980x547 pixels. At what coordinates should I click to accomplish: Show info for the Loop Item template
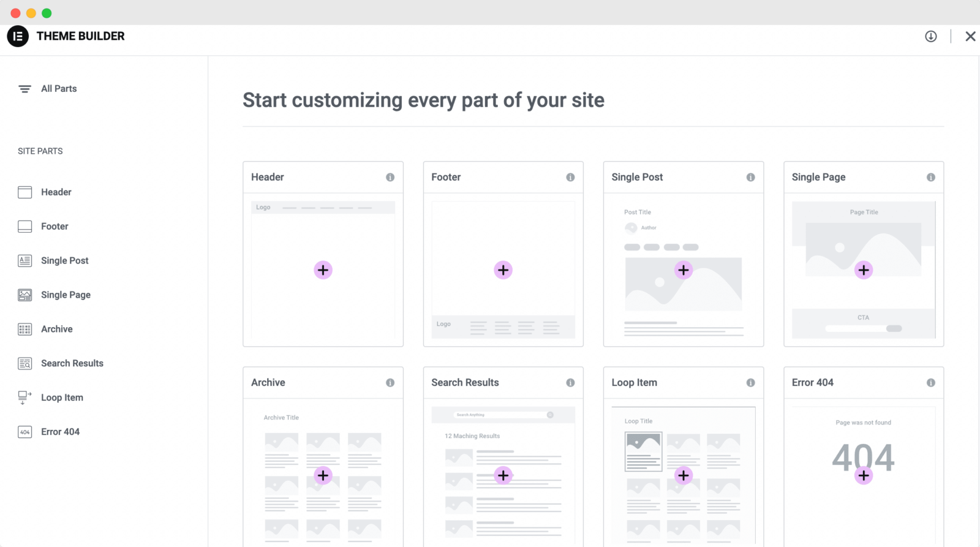[751, 382]
